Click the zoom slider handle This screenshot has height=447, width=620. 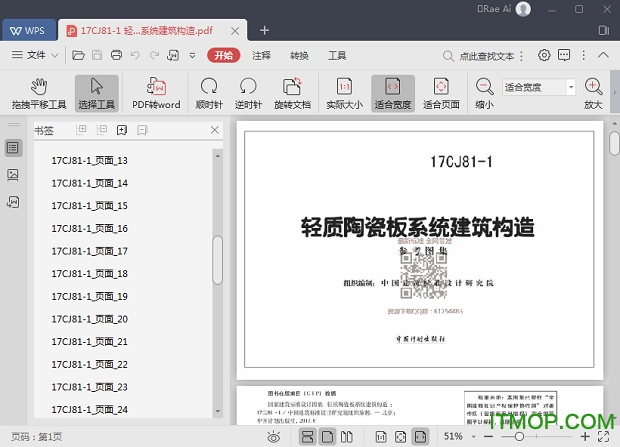[519, 437]
